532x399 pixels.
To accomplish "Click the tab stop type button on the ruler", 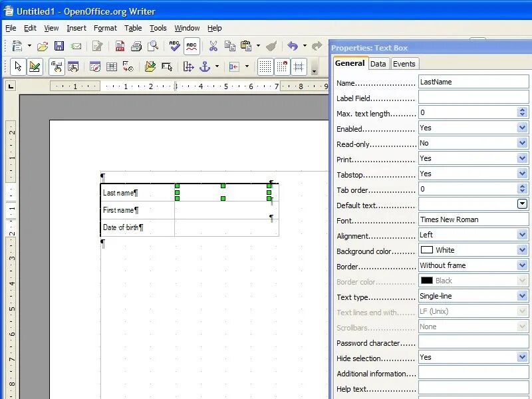I will pyautogui.click(x=11, y=86).
